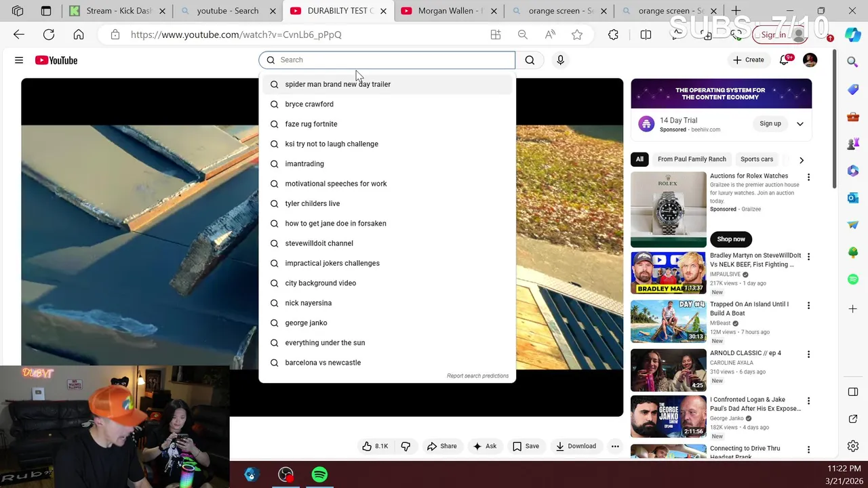Viewport: 868px width, 488px height.
Task: Show more category chips with the right arrow
Action: pos(802,160)
